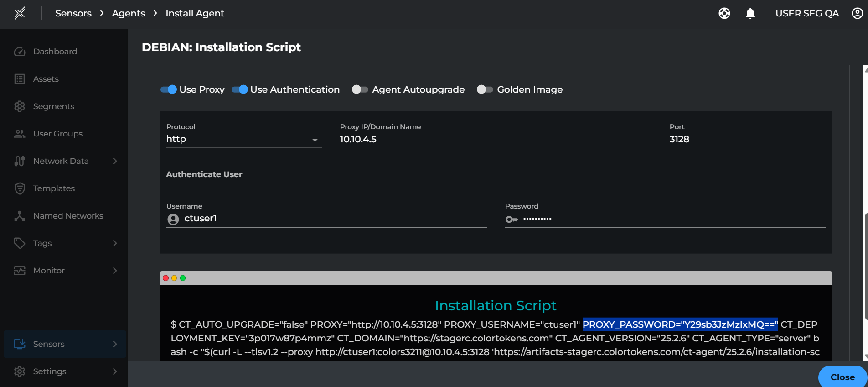This screenshot has height=387, width=868.
Task: Open the help lifebuoy icon
Action: click(x=724, y=13)
